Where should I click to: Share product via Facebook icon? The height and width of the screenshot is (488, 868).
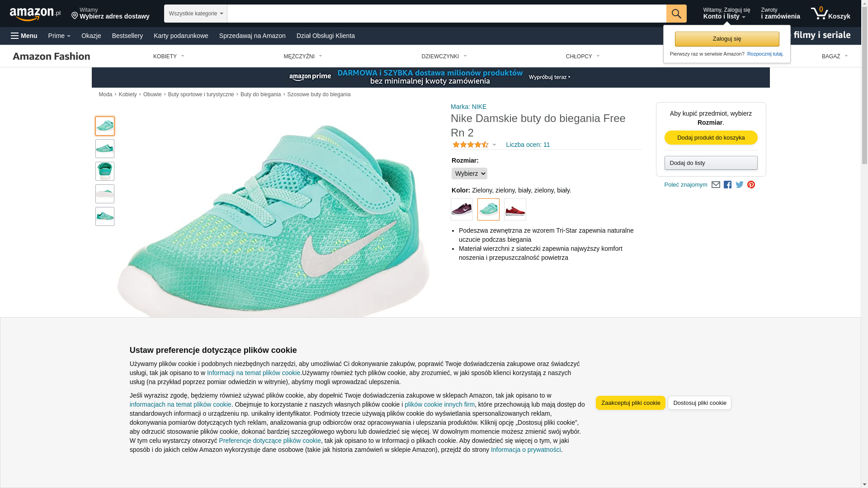(727, 185)
